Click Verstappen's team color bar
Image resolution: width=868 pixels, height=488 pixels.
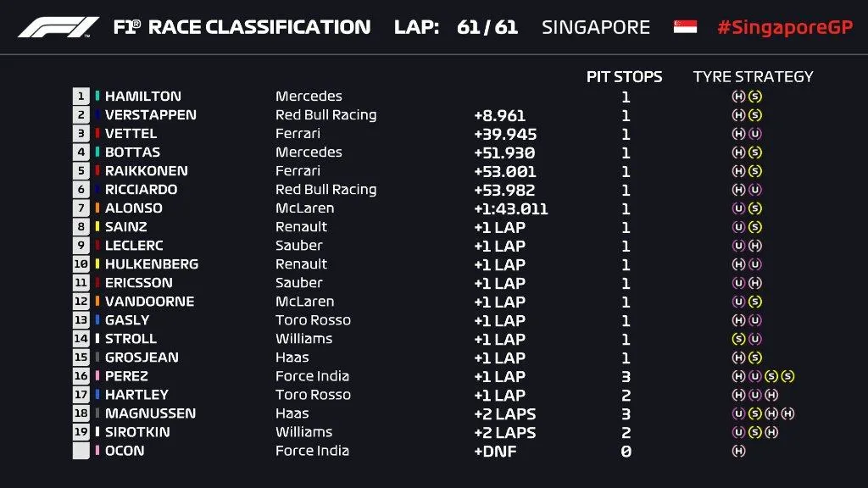click(98, 115)
